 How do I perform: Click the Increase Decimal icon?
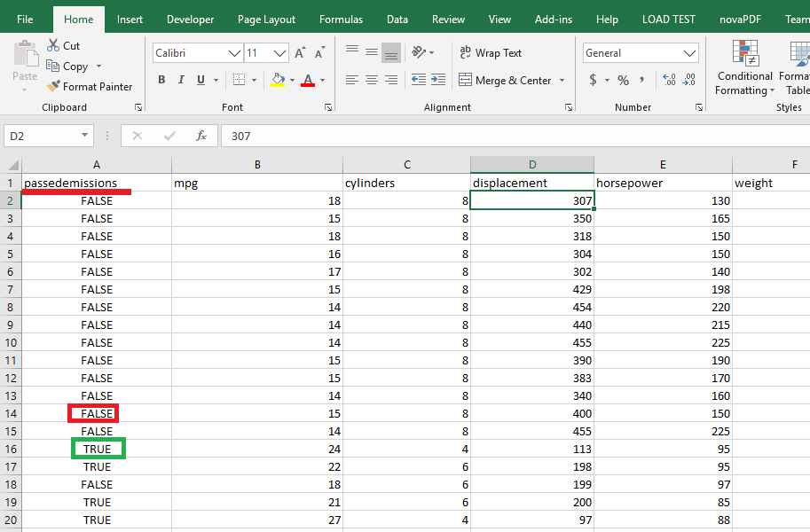[x=669, y=81]
